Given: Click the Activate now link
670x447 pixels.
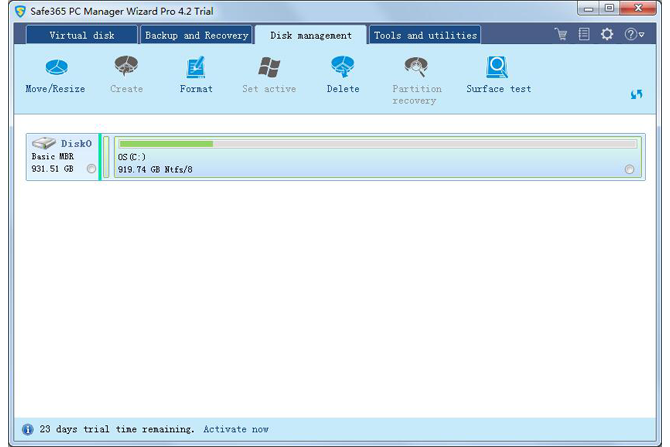Looking at the screenshot, I should (236, 429).
